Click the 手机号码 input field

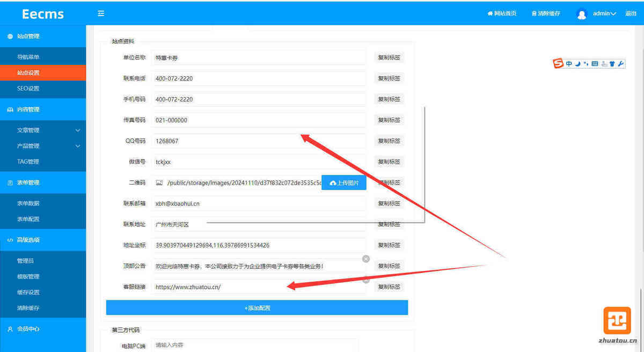tap(259, 99)
